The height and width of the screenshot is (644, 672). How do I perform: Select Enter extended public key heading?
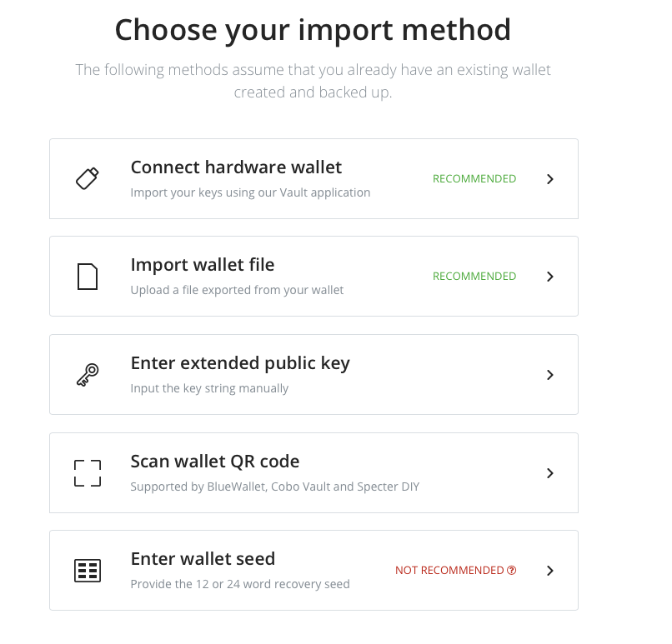tap(240, 363)
